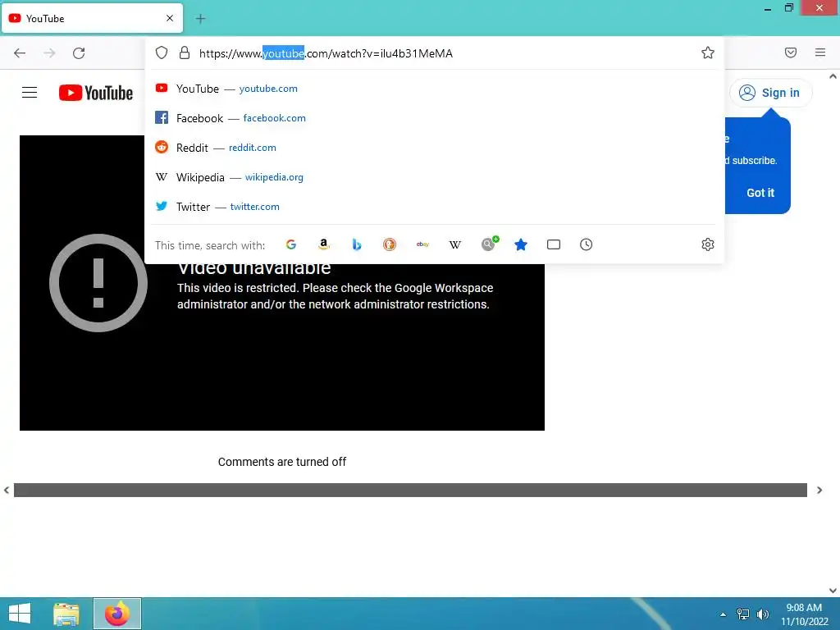Viewport: 840px width, 630px height.
Task: Open File Explorer from taskbar
Action: pyautogui.click(x=66, y=614)
